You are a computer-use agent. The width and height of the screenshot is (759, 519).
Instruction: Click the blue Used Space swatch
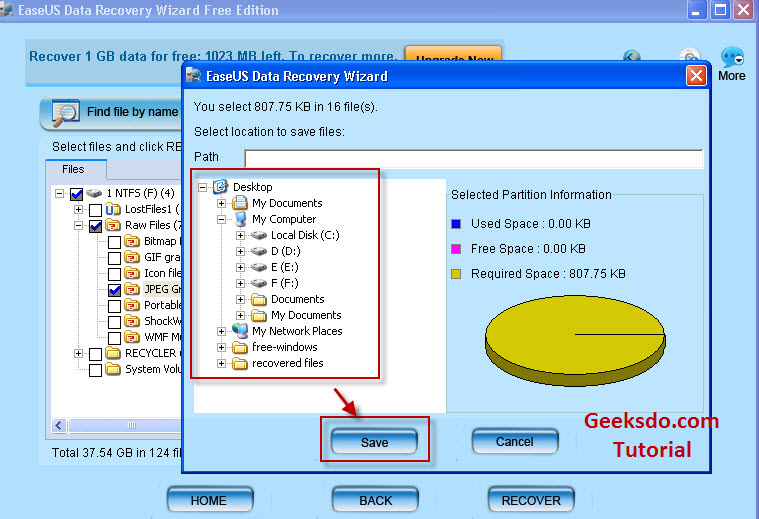click(x=455, y=224)
